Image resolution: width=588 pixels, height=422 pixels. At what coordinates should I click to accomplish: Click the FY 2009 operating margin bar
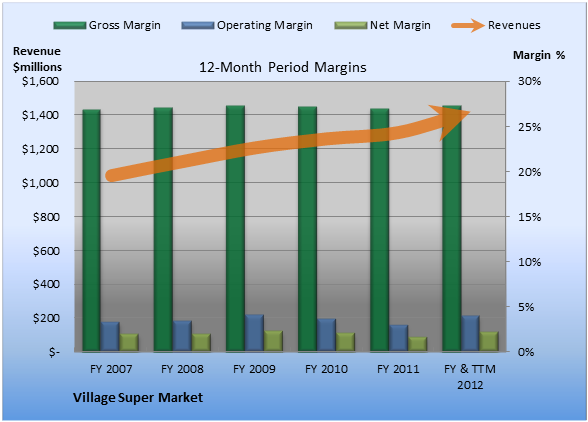click(x=254, y=333)
